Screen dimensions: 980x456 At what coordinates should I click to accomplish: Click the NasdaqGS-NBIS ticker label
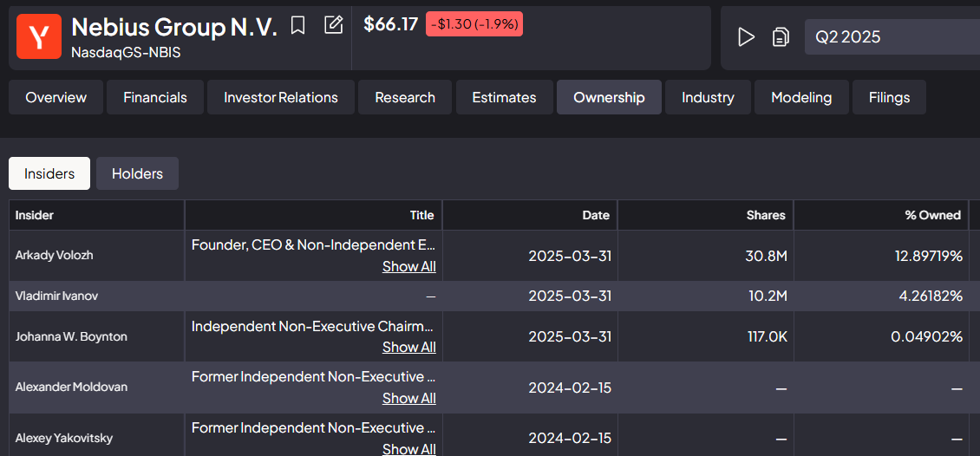pyautogui.click(x=127, y=53)
